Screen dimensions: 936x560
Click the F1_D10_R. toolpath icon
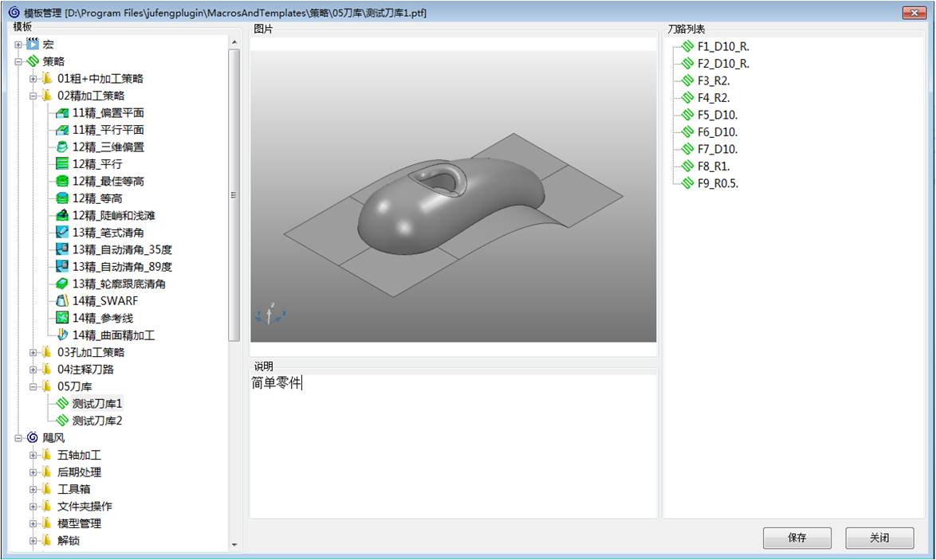688,46
